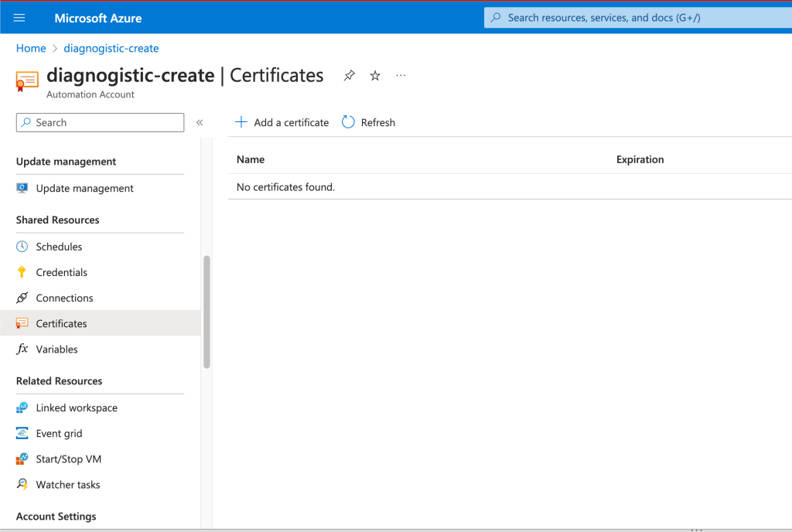The width and height of the screenshot is (792, 532).
Task: Click Add a certificate button
Action: pos(282,123)
